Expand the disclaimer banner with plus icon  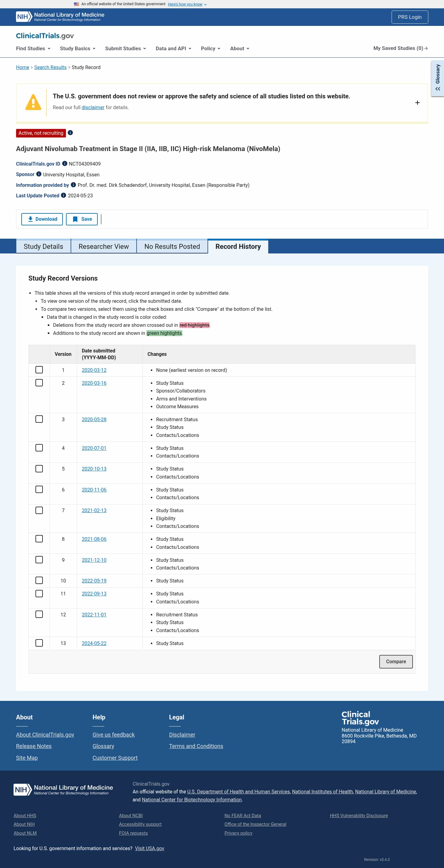point(417,103)
